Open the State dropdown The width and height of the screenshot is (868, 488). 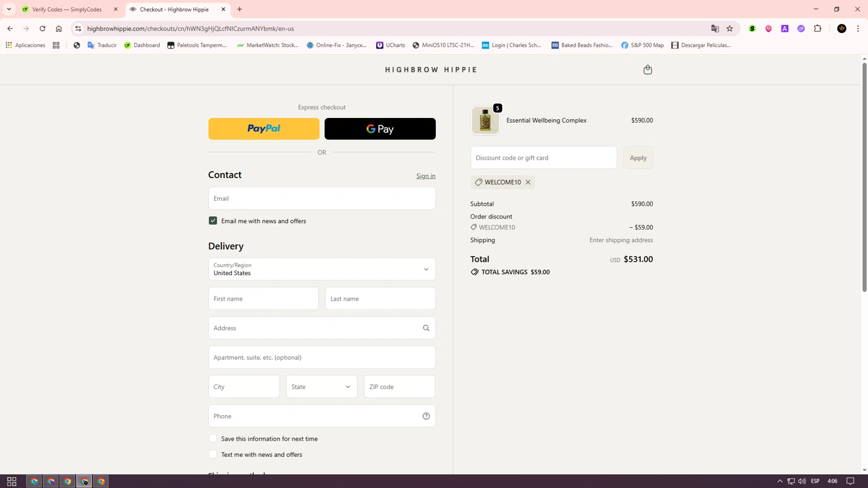[x=322, y=387]
